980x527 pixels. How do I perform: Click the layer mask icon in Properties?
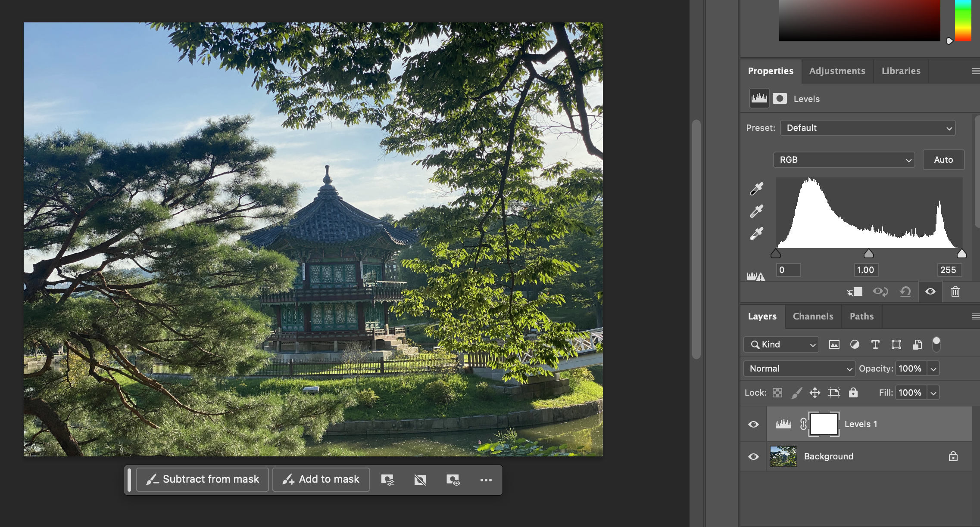[x=780, y=99]
